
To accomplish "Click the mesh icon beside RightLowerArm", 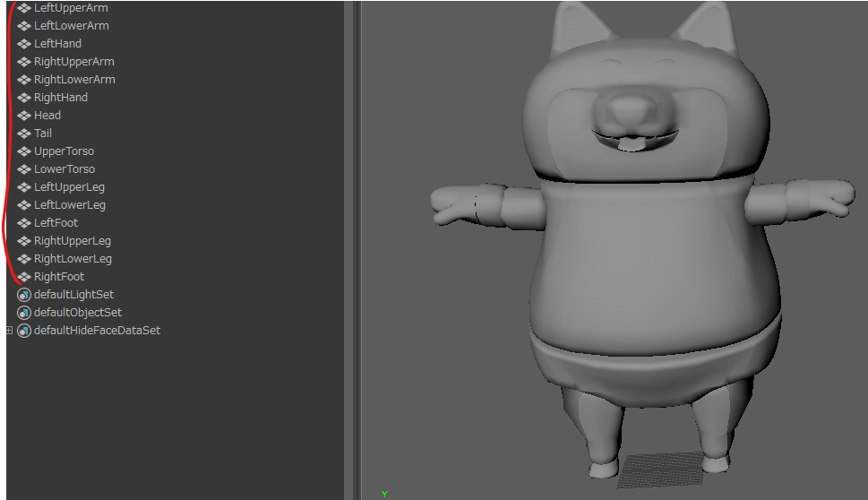I will [x=24, y=79].
